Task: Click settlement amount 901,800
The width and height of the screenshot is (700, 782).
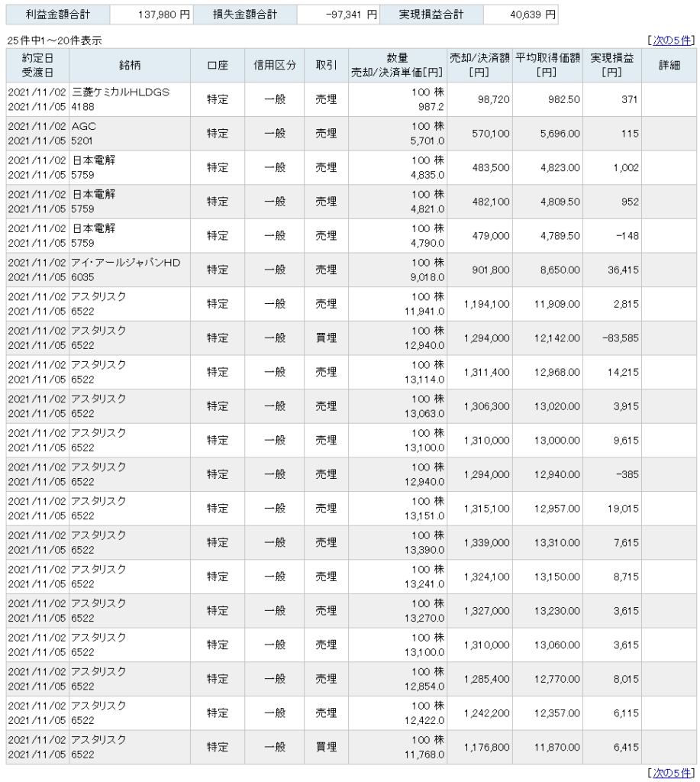Action: point(491,270)
